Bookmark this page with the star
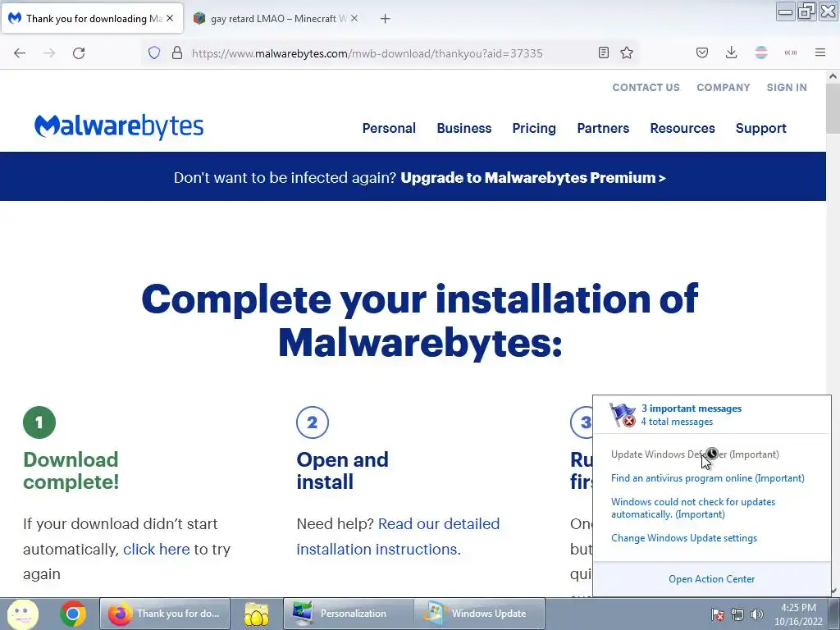Viewport: 840px width, 630px height. [x=627, y=52]
